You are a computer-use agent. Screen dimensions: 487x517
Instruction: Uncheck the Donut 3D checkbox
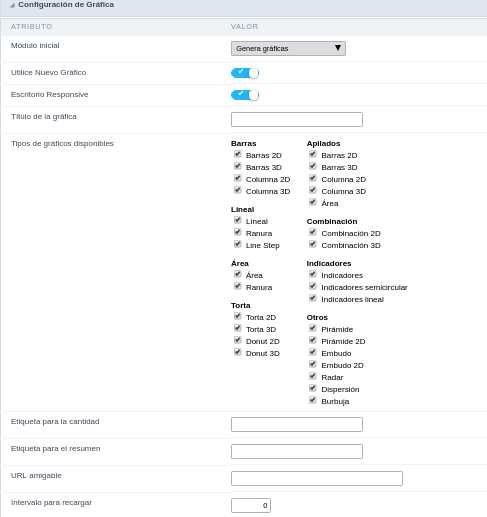tap(237, 352)
